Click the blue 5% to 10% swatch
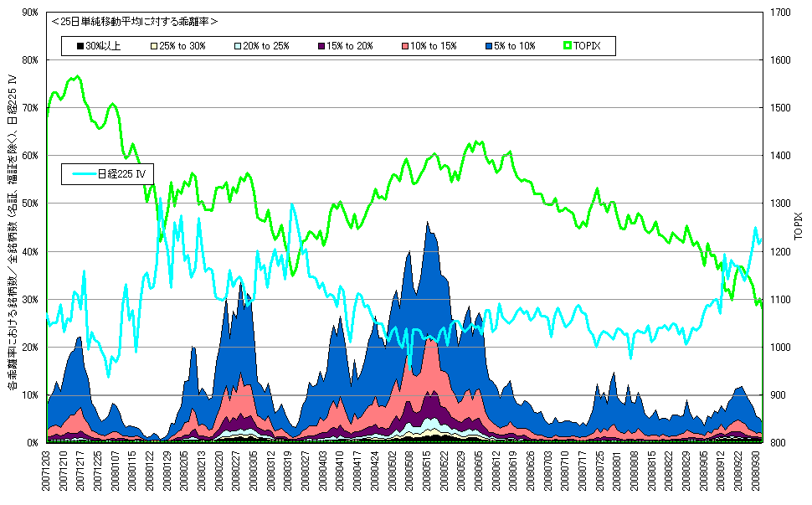The height and width of the screenshot is (505, 812). click(x=489, y=46)
